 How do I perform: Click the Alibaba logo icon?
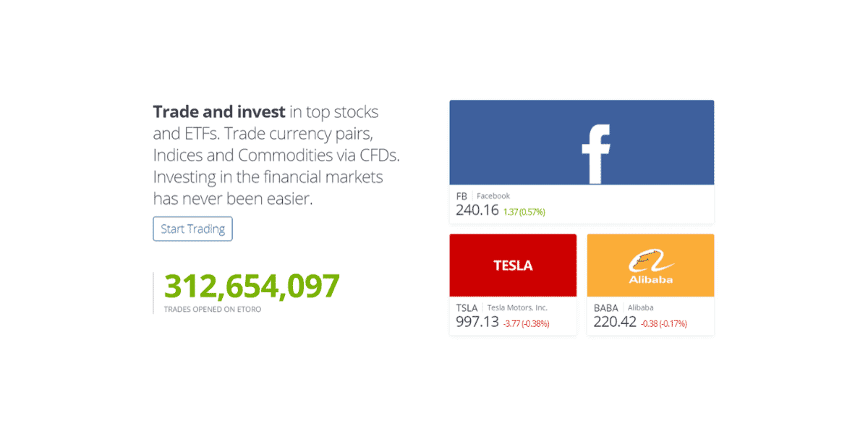tap(650, 265)
